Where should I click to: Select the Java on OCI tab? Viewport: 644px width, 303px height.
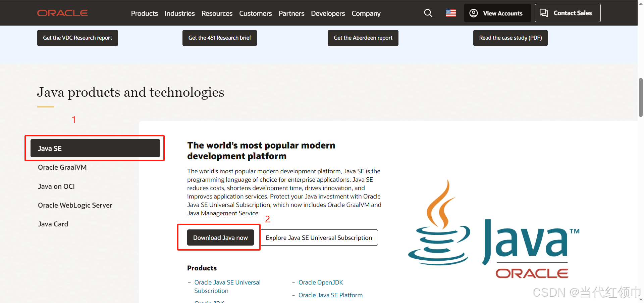(x=56, y=186)
